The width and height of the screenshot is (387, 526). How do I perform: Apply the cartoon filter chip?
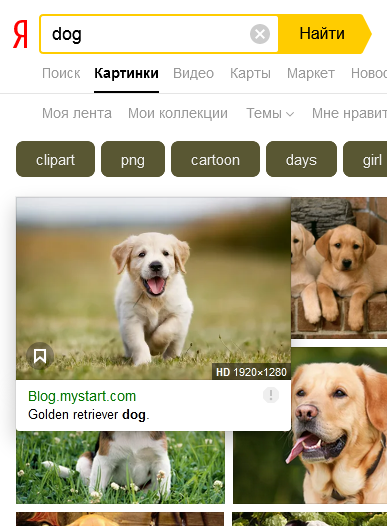pyautogui.click(x=215, y=159)
